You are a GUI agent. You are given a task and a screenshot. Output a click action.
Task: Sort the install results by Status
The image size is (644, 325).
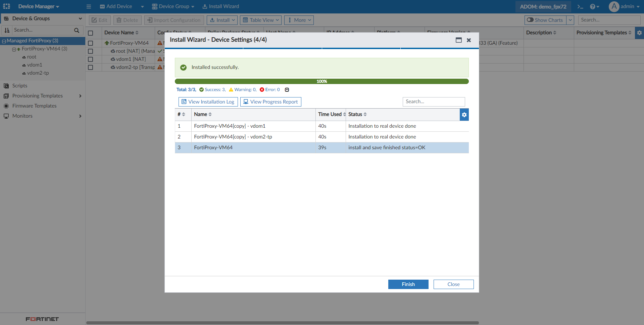pyautogui.click(x=365, y=114)
